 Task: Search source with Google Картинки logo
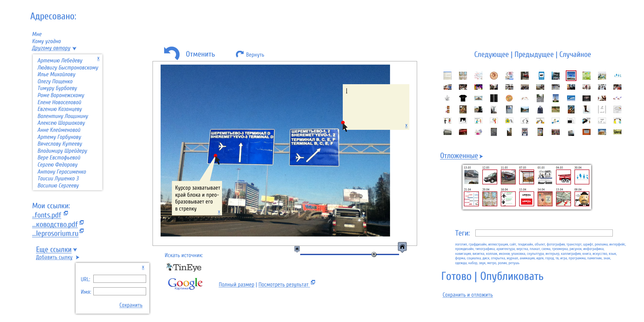click(x=185, y=283)
